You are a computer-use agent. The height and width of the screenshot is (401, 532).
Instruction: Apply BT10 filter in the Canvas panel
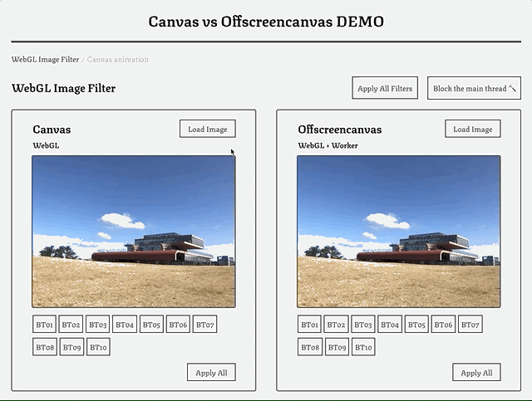pyautogui.click(x=98, y=347)
